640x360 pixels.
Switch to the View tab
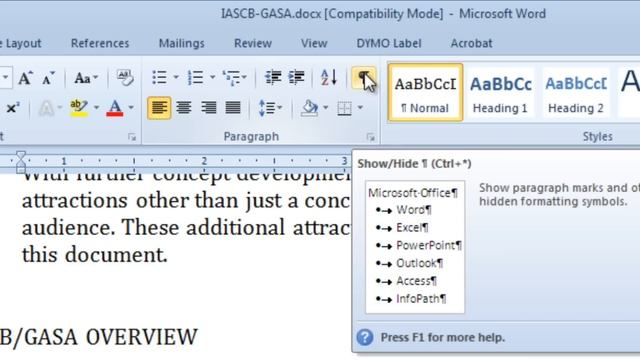(x=314, y=43)
